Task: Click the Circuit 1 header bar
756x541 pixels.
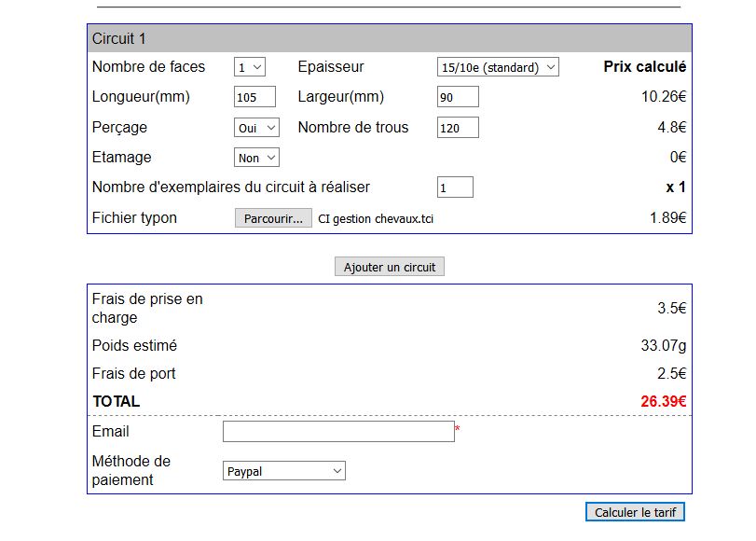Action: pos(390,38)
